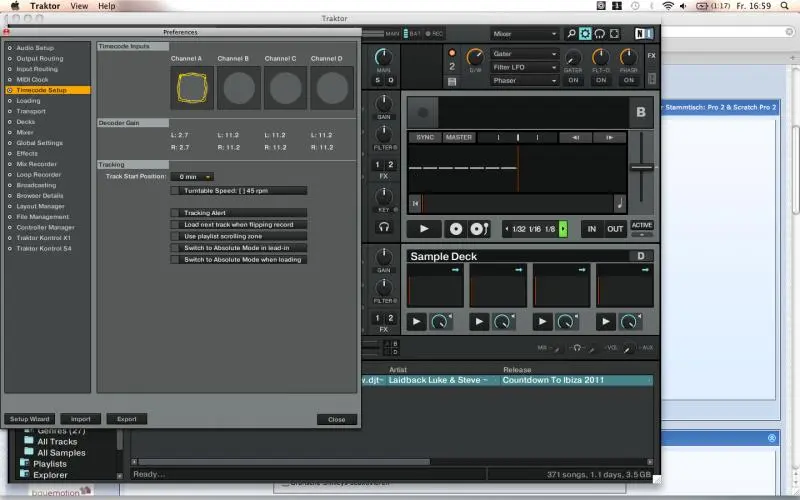Check Use playlist scrolling zone option
This screenshot has height=500, width=800.
175,236
